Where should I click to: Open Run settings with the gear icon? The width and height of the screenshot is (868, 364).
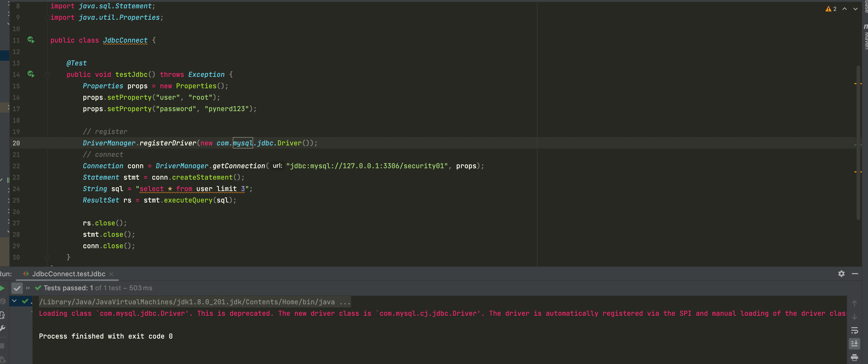point(842,274)
